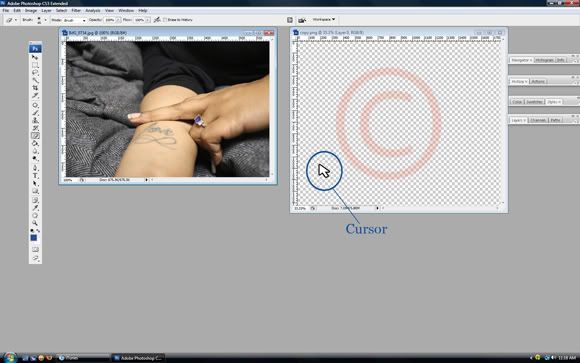Select the Zoom tool
This screenshot has width=580, height=363.
coord(35,223)
